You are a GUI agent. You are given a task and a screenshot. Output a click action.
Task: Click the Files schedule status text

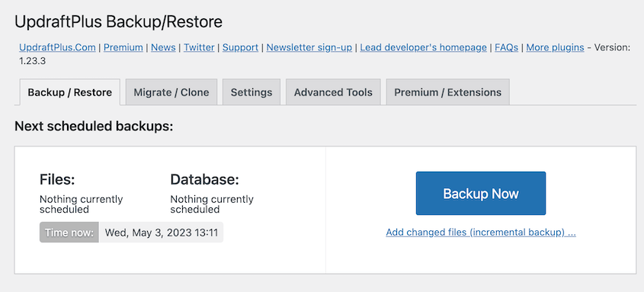click(x=82, y=204)
